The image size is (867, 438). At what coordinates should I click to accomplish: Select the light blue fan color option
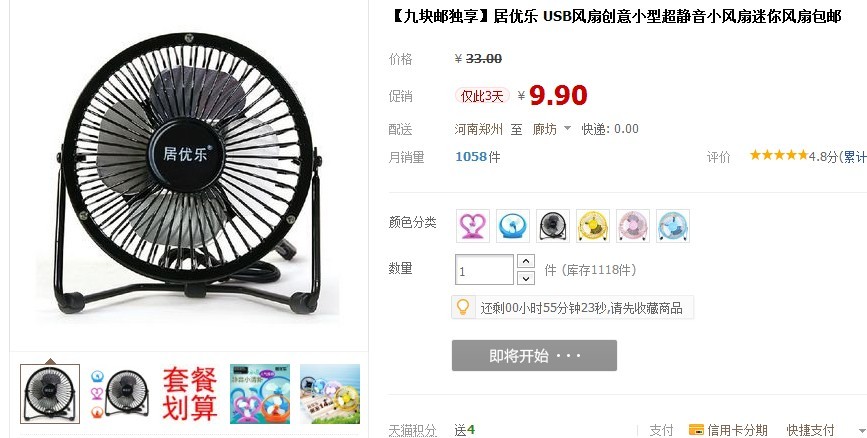[673, 226]
